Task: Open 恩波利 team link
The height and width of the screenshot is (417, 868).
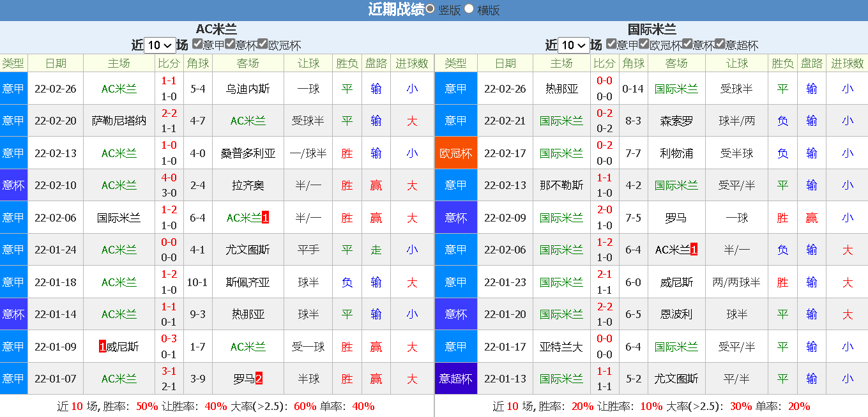Action: coord(676,314)
